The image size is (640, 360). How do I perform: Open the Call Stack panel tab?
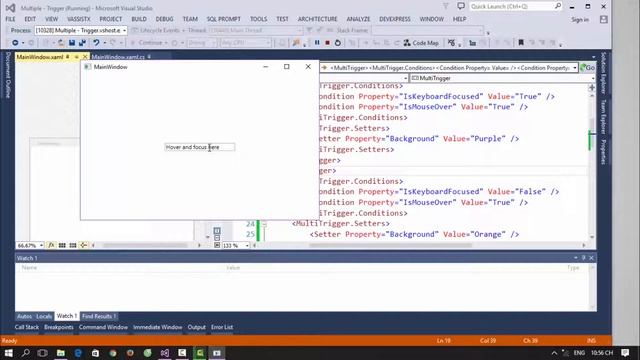click(x=27, y=327)
